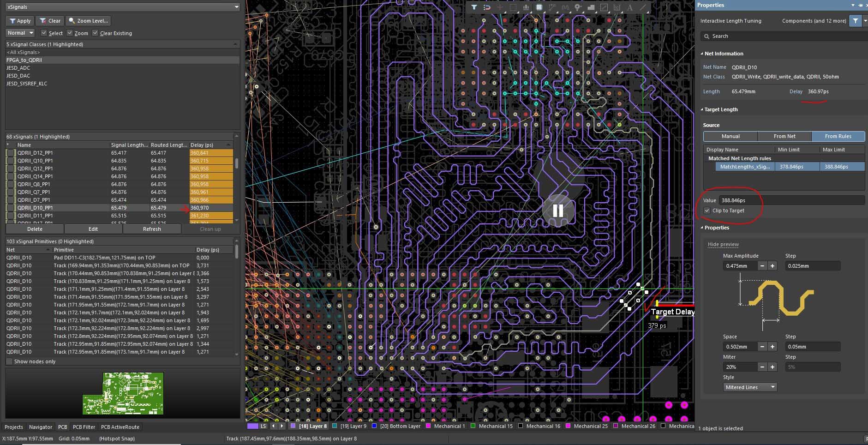This screenshot has width=868, height=445.
Task: Click the selection filter funnel in the canvas toolbar
Action: [473, 7]
